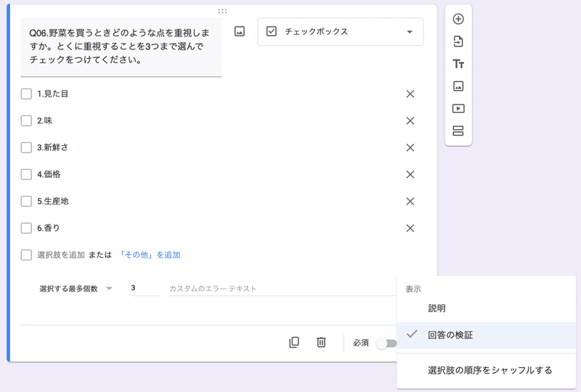The image size is (581, 392).
Task: Check the box for 6.香り
Action: (x=26, y=228)
